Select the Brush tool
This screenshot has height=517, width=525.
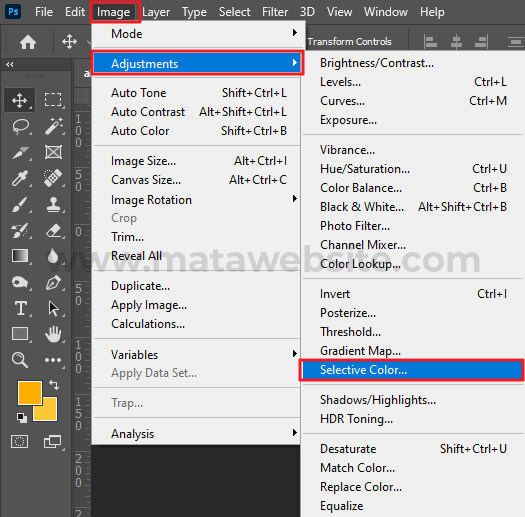pyautogui.click(x=20, y=204)
